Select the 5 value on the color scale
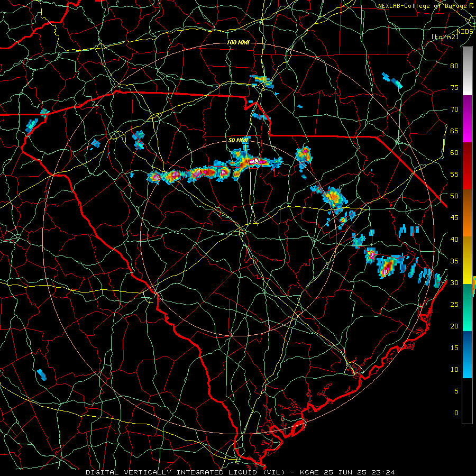Image resolution: width=476 pixels, height=476 pixels. [456, 391]
